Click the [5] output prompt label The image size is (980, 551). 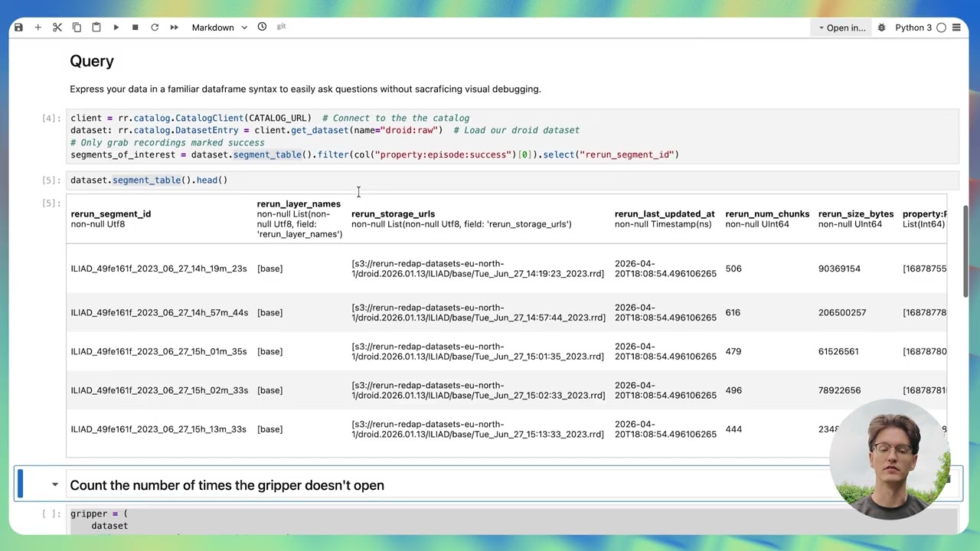click(x=51, y=203)
